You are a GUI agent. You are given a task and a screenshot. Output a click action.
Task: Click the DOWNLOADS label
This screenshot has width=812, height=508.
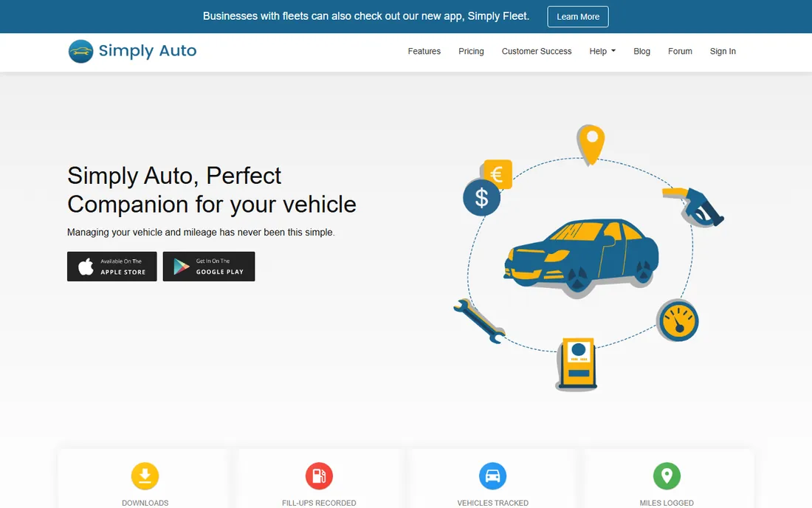145,503
